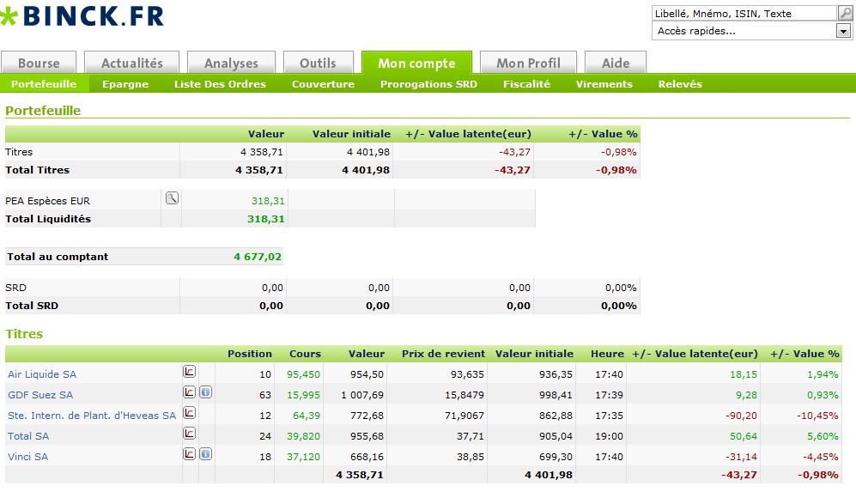Expand the Accès rapides dropdown
The height and width of the screenshot is (504, 856).
[842, 31]
